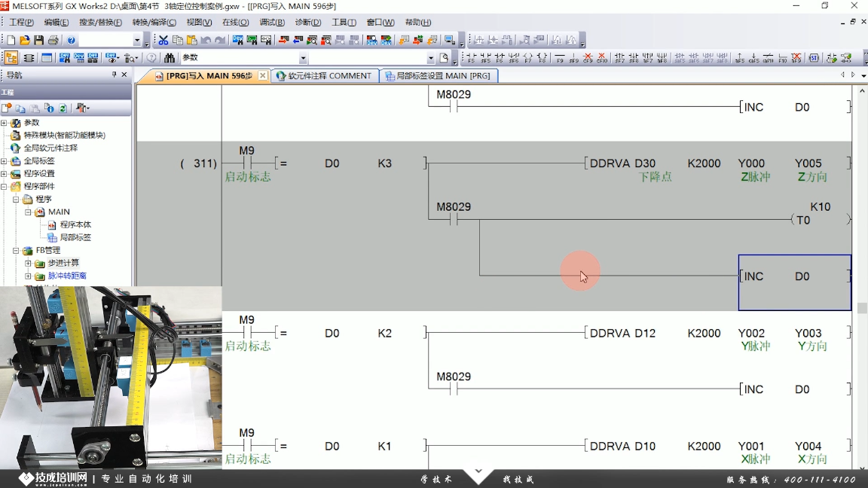Collapse the FB管理 tree node
This screenshot has width=868, height=488.
coord(16,251)
